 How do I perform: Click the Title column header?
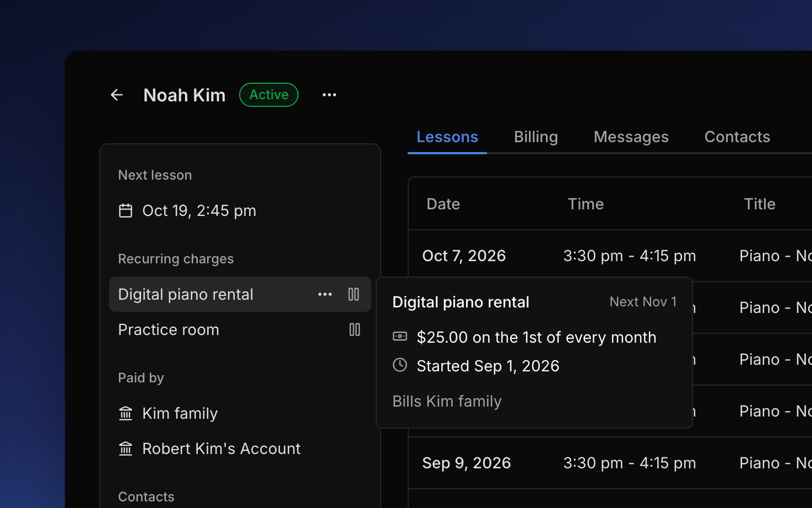[x=760, y=204]
